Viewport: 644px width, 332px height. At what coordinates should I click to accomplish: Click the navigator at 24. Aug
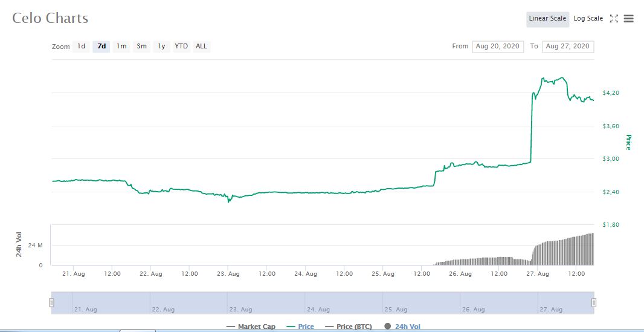[319, 309]
